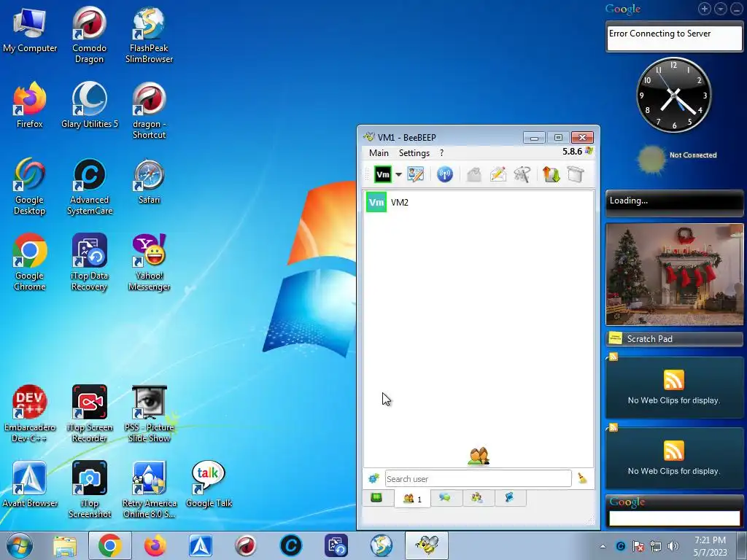The width and height of the screenshot is (747, 560).
Task: Open Windows Explorer from the taskbar
Action: [65, 546]
